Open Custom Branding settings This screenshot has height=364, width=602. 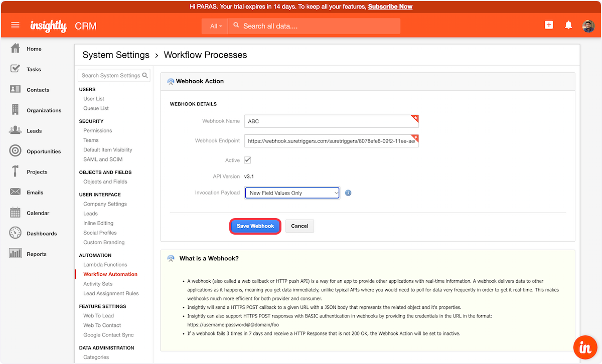tap(104, 242)
